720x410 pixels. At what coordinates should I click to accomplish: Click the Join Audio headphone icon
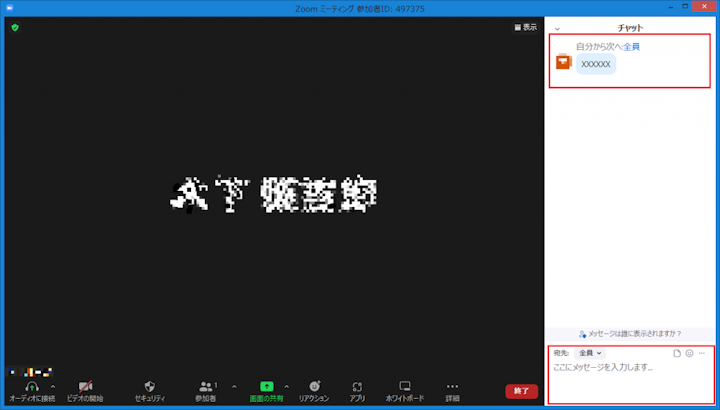coord(32,386)
